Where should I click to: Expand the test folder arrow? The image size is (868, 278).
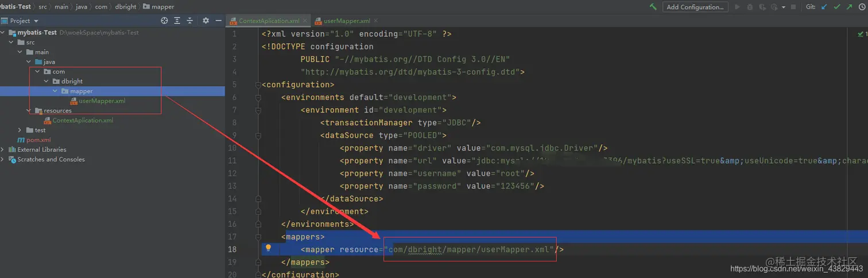(x=21, y=130)
